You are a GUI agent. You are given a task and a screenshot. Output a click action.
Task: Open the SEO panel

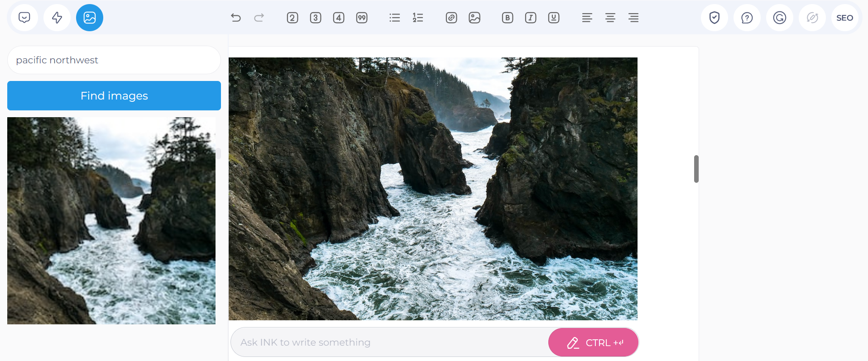pyautogui.click(x=845, y=18)
